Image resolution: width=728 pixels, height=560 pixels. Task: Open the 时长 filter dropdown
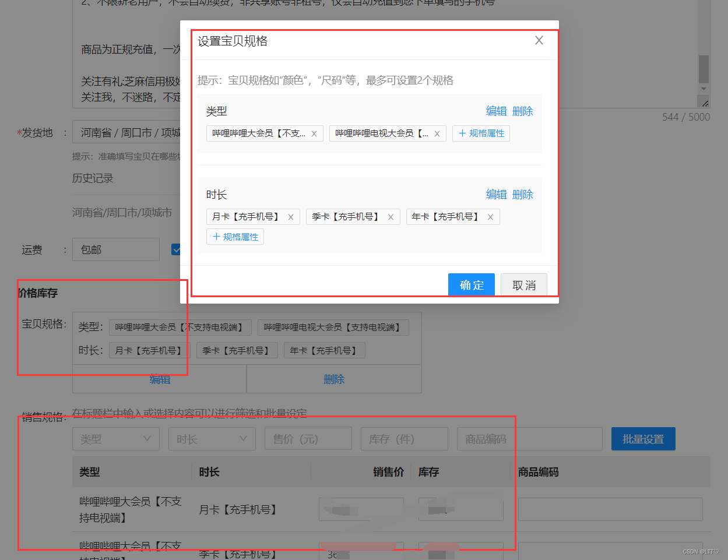click(212, 439)
